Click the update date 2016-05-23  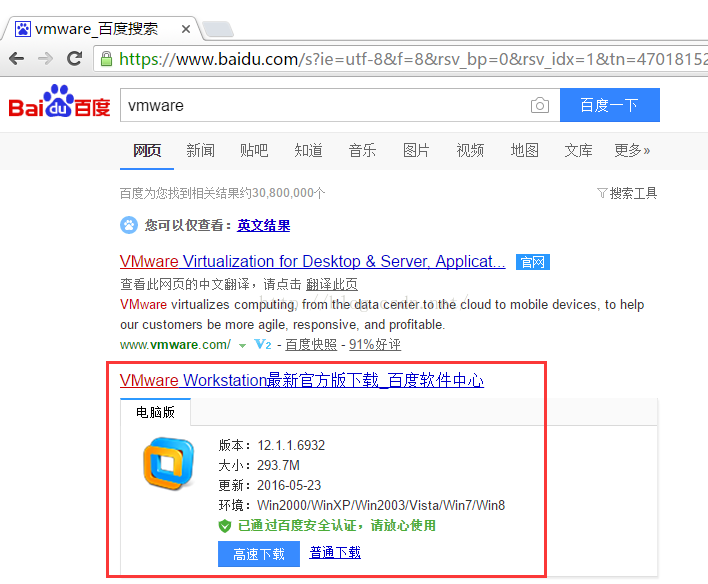click(x=289, y=485)
